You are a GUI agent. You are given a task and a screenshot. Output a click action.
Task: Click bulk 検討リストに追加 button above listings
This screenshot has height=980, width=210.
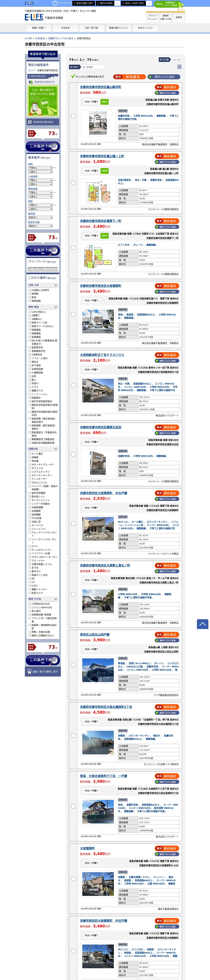[164, 77]
